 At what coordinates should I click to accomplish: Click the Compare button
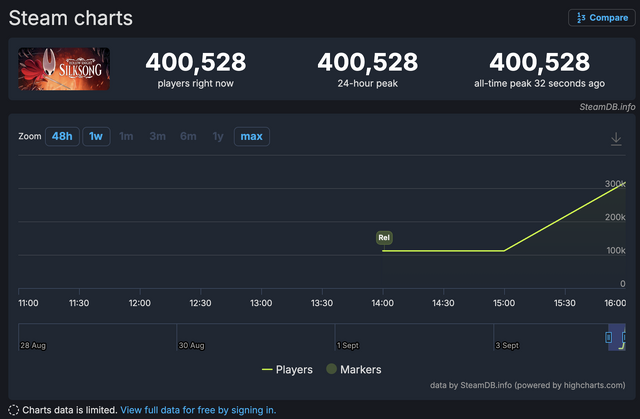602,18
